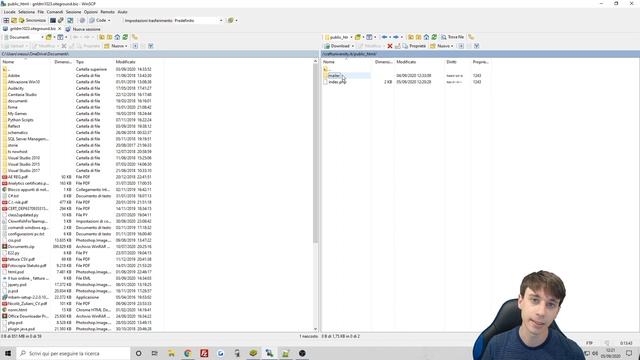Sort remote panel by Modificato column
Viewport: 640px width, 360px height.
click(x=406, y=62)
